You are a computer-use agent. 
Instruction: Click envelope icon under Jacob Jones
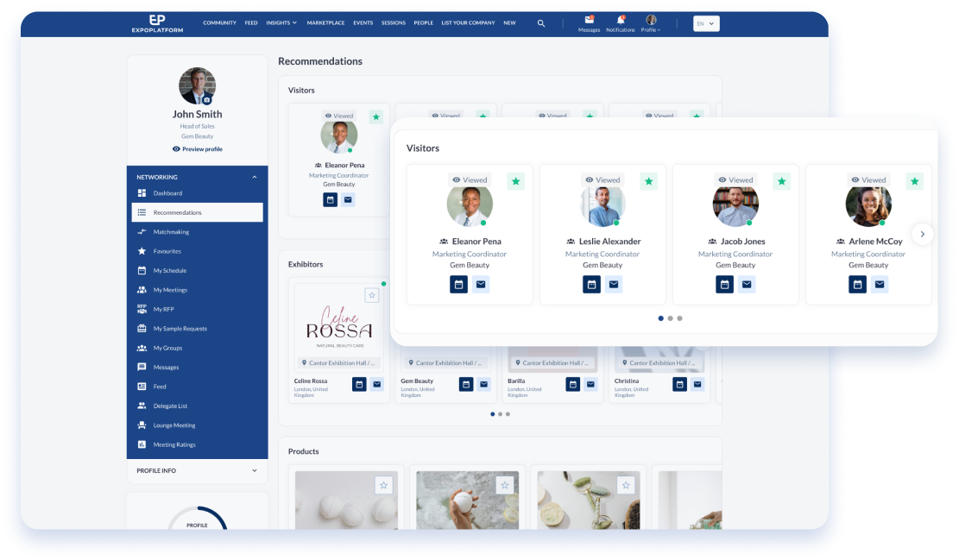tap(747, 285)
